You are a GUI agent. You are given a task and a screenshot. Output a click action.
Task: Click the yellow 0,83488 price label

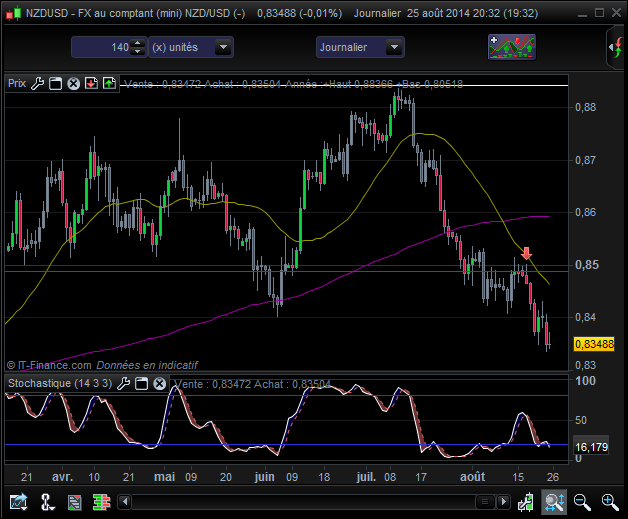click(x=594, y=344)
